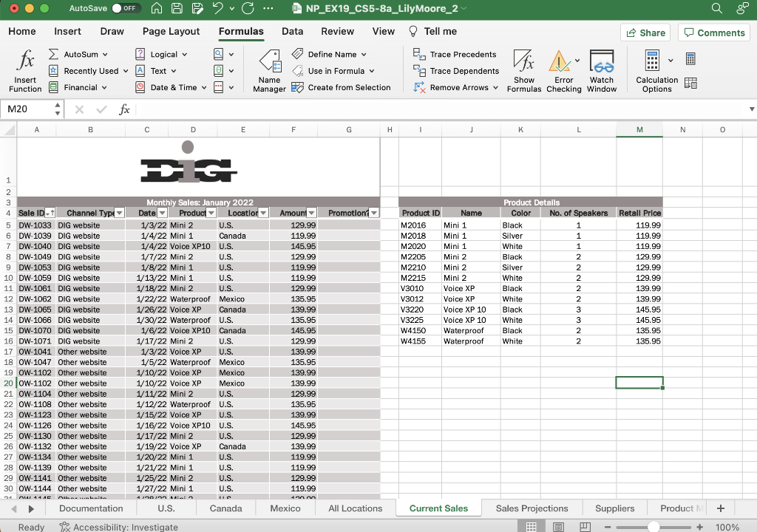Switch to the Data ribbon tab

point(292,31)
